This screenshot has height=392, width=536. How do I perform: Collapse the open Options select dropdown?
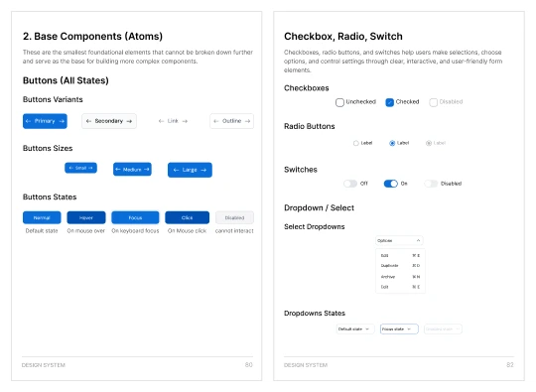coord(399,240)
